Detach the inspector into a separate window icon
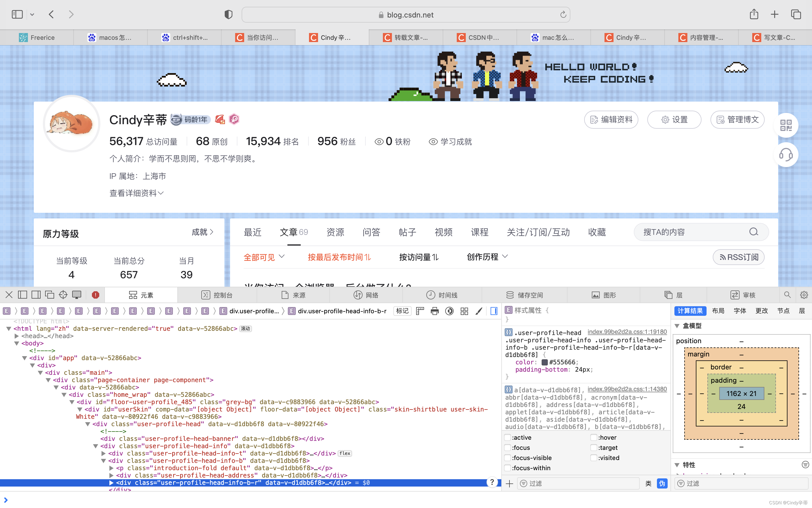Viewport: 812px width, 508px height. click(49, 295)
